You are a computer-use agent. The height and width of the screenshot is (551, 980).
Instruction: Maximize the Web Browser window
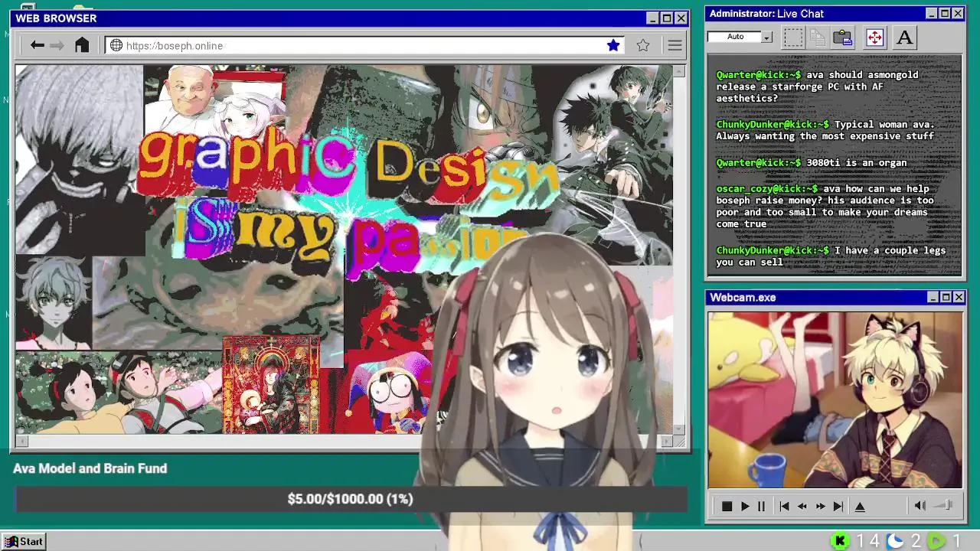pos(666,18)
